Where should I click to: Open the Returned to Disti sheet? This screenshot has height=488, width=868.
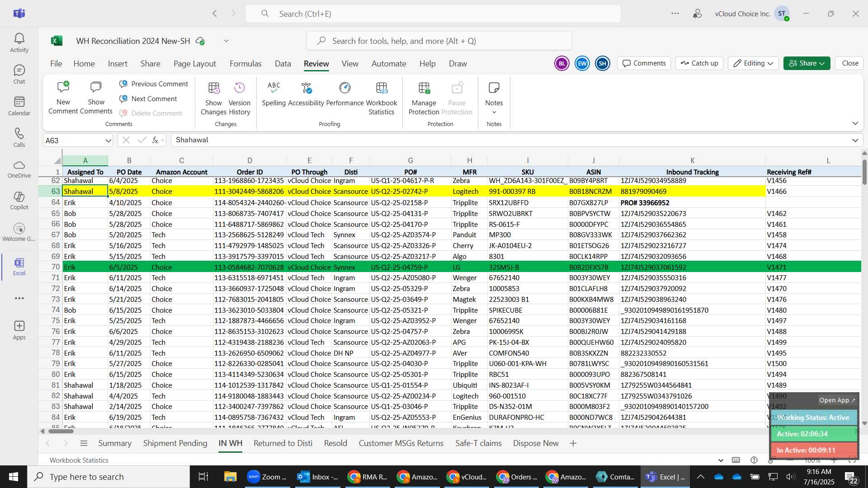283,443
